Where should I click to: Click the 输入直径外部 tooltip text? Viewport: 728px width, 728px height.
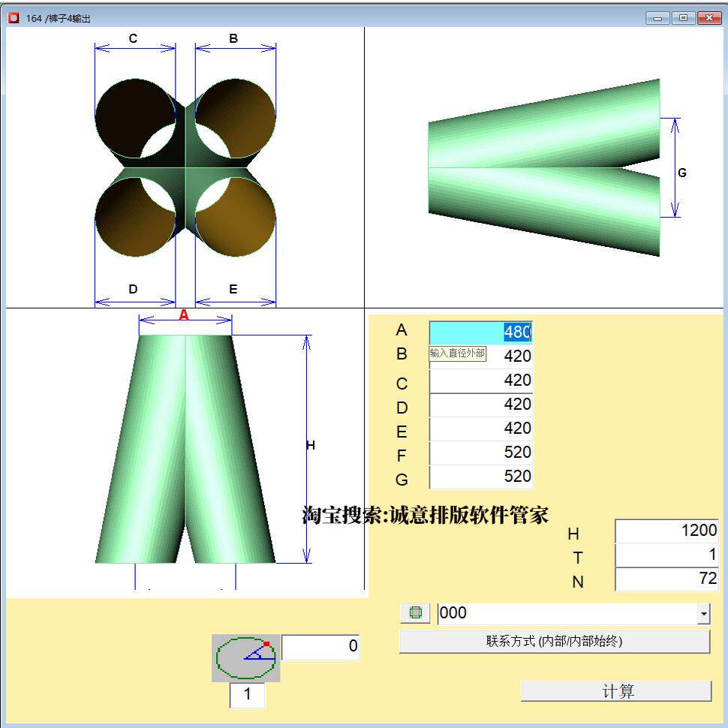click(457, 353)
